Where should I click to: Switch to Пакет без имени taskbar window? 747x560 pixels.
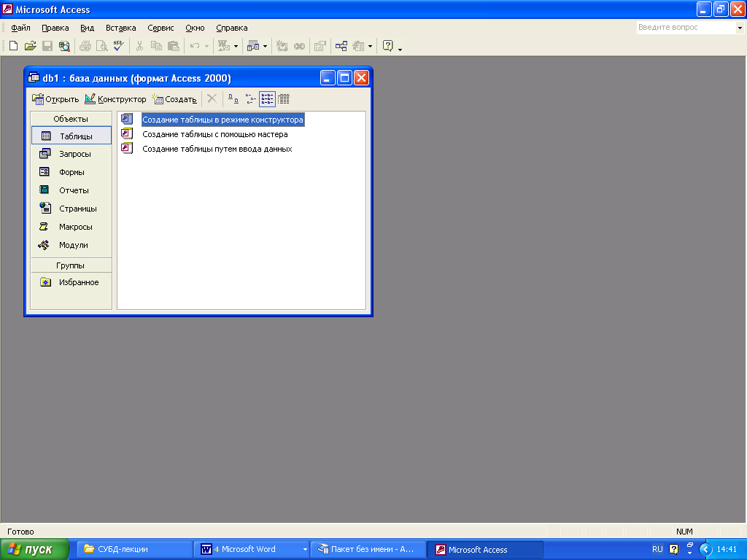(x=368, y=550)
